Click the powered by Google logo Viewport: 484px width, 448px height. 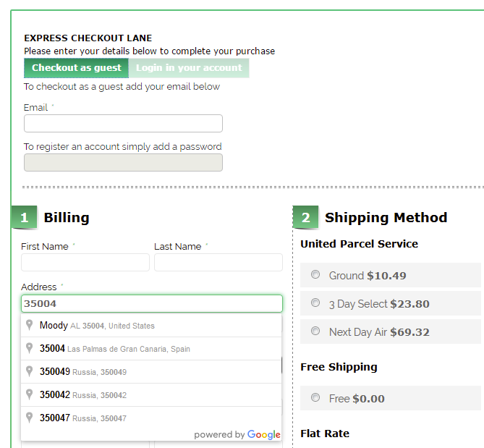tap(237, 434)
